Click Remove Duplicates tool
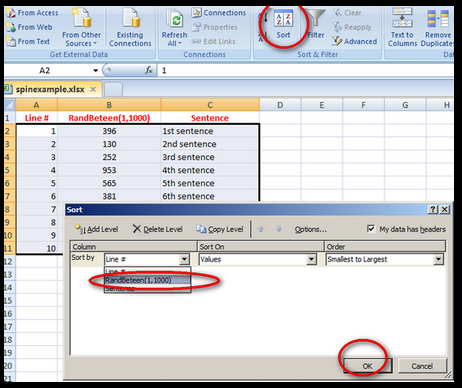Image resolution: width=462 pixels, height=388 pixels. 437,28
